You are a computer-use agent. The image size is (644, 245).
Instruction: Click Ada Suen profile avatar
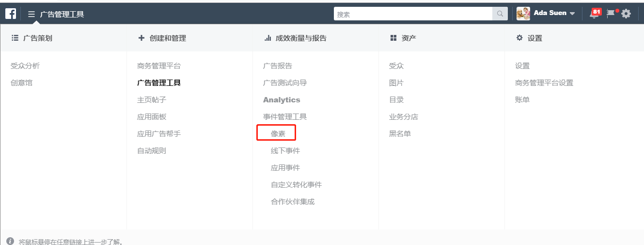pyautogui.click(x=523, y=14)
